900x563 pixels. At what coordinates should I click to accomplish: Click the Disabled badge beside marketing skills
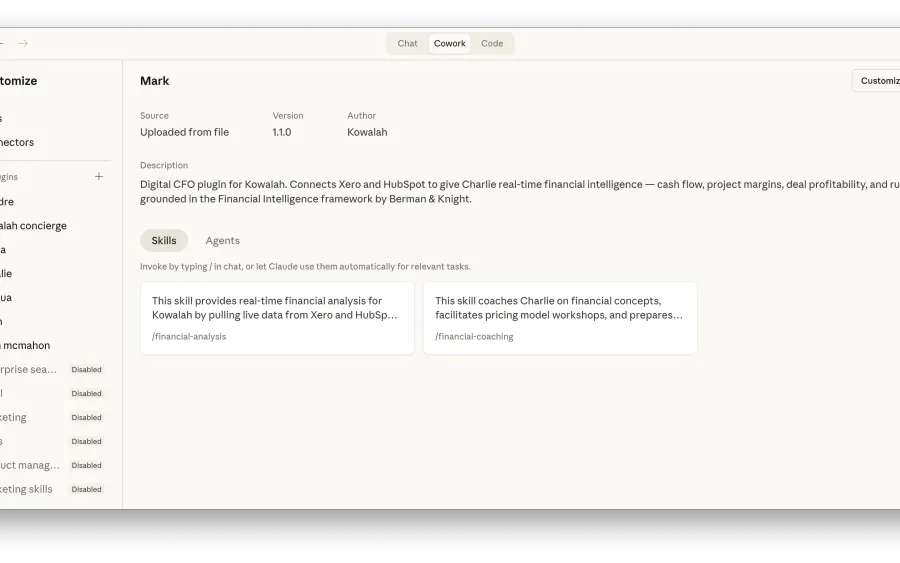[x=86, y=490]
